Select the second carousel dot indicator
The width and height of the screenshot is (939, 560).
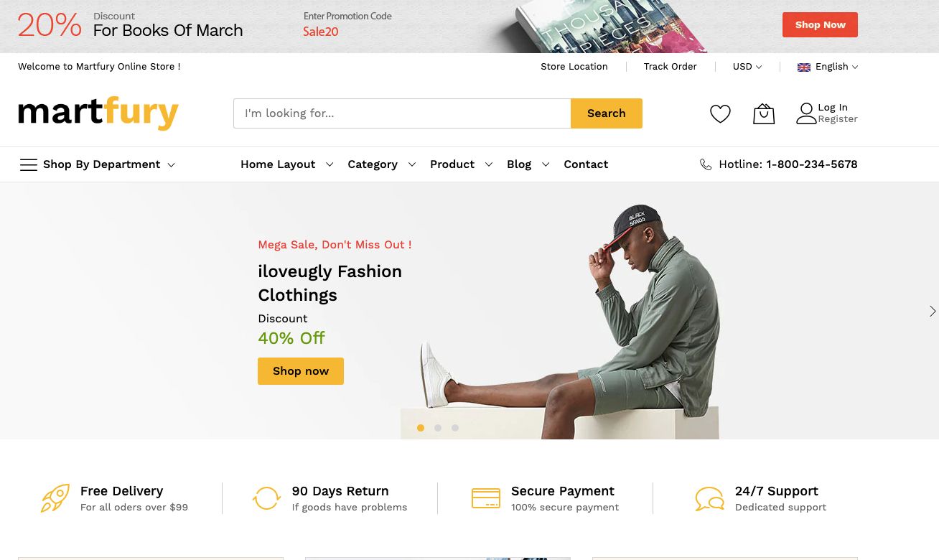pyautogui.click(x=438, y=428)
